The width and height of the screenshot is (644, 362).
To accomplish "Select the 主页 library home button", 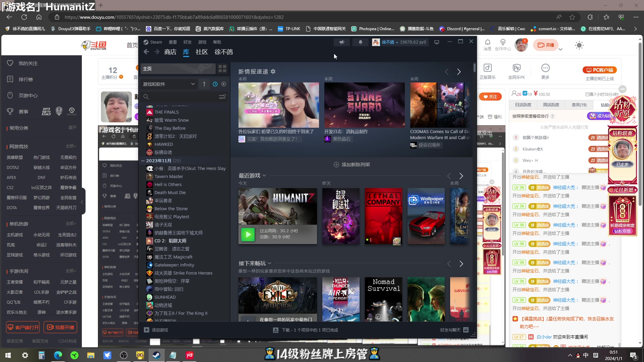I will click(178, 69).
